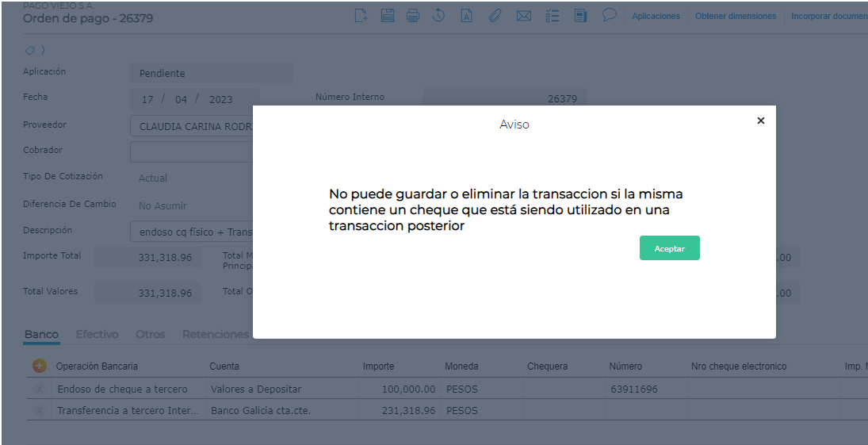868x445 pixels.
Task: Click the Proveedor field CLAUDIA CARINA
Action: (192, 126)
